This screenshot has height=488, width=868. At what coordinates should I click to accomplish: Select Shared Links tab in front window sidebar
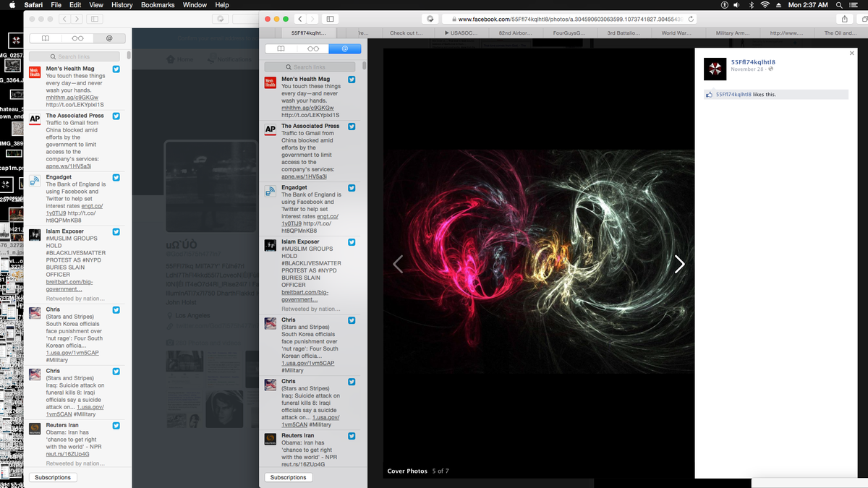(345, 48)
